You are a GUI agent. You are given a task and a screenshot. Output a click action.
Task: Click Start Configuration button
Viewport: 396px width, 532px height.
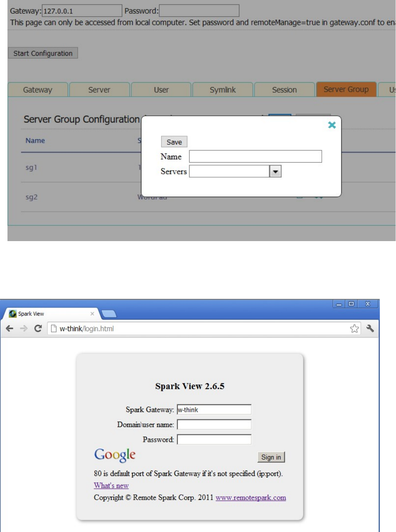point(43,53)
